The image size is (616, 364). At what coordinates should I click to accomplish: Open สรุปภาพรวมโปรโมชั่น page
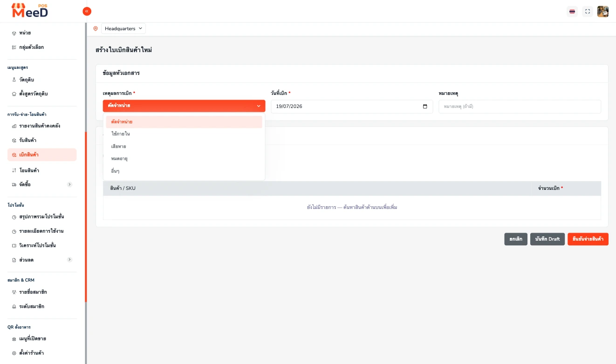pos(42,217)
